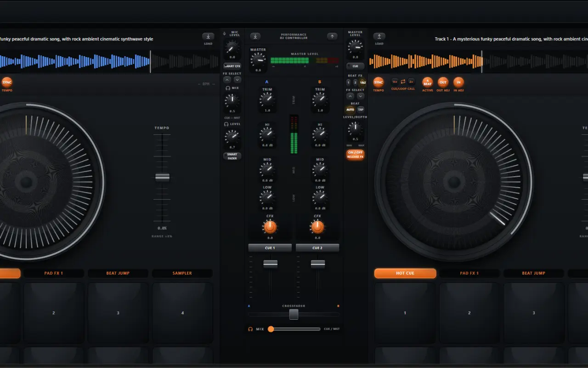This screenshot has height=368, width=588.
Task: Toggle the CUE 1 channel button
Action: (x=270, y=248)
